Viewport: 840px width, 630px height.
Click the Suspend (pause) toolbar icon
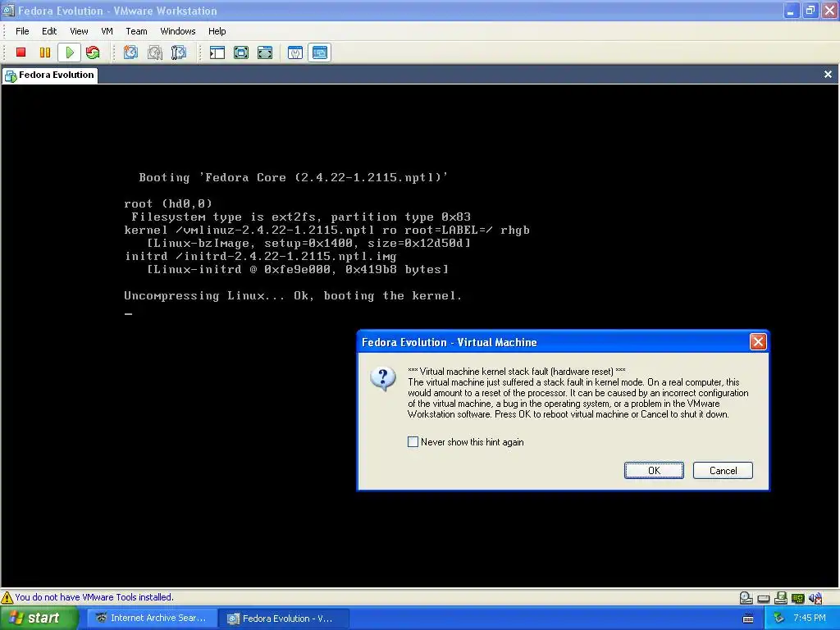point(45,52)
